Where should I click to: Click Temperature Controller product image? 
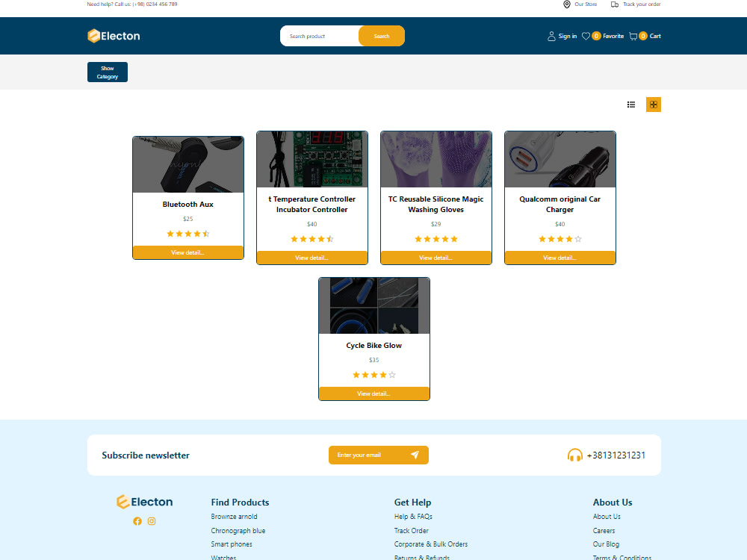(312, 160)
